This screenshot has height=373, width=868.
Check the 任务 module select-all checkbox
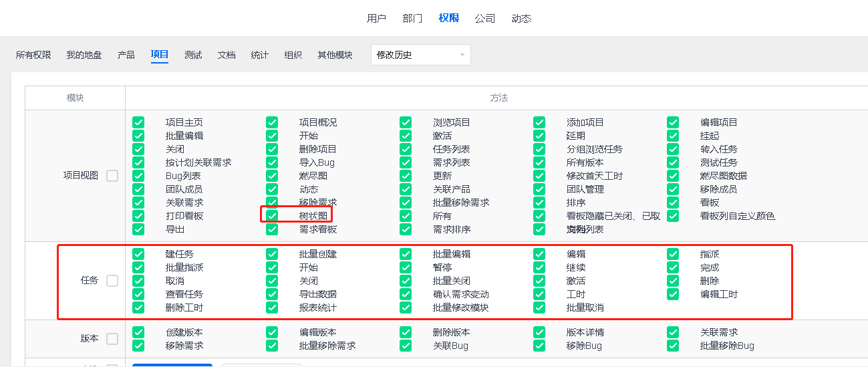click(x=112, y=281)
